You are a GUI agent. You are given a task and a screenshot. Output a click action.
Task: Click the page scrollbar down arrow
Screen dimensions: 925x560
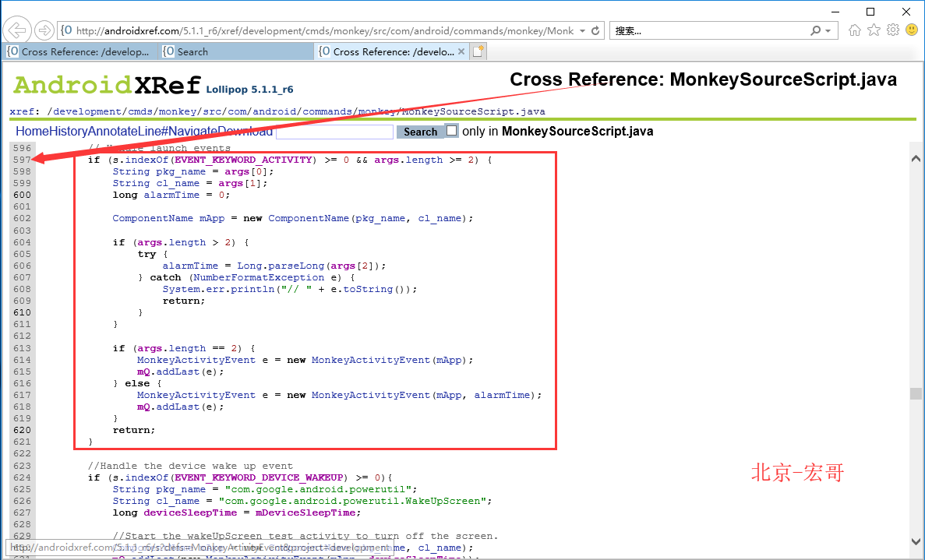coord(916,541)
